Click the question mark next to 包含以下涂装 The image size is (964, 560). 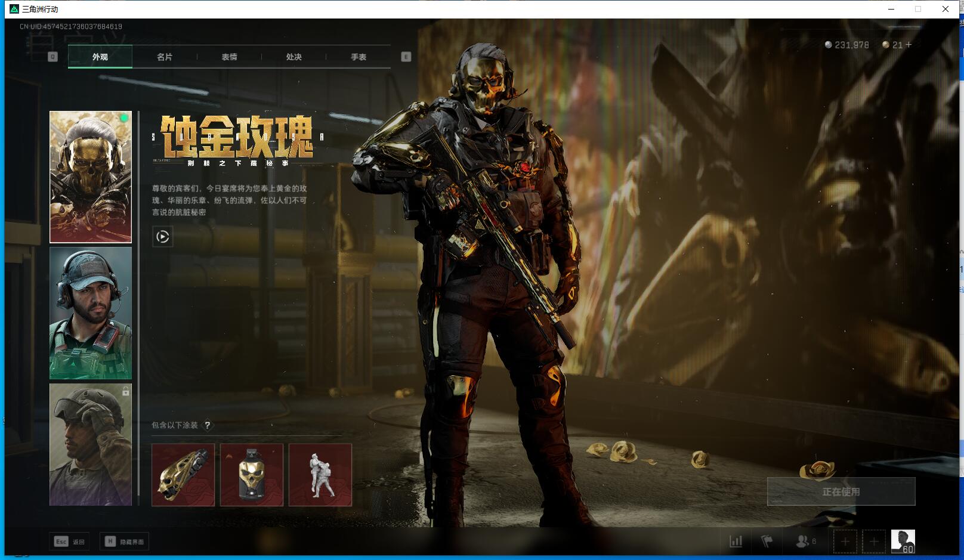click(x=208, y=425)
